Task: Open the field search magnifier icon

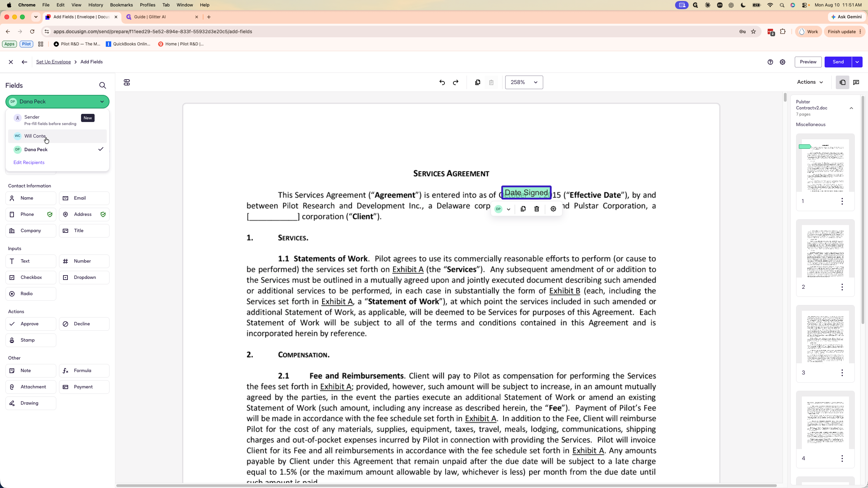Action: (x=102, y=85)
